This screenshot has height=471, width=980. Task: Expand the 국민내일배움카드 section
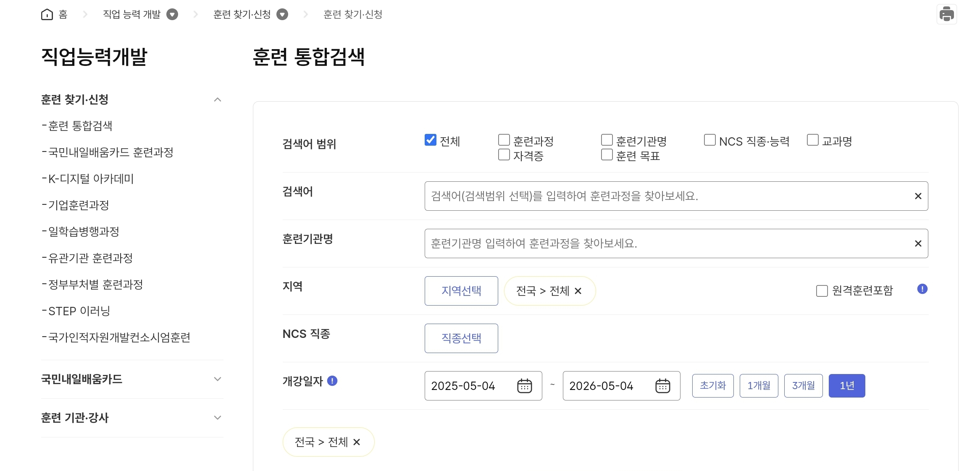pyautogui.click(x=218, y=379)
